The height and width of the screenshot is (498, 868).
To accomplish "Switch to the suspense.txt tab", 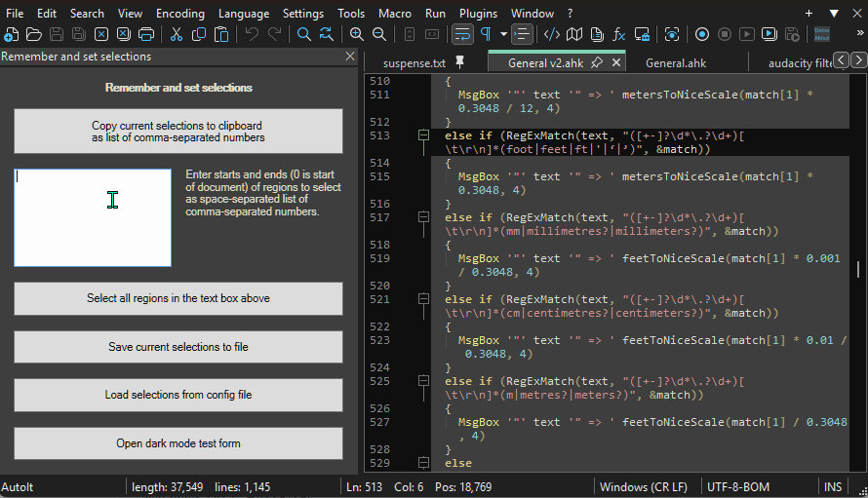I will coord(414,63).
